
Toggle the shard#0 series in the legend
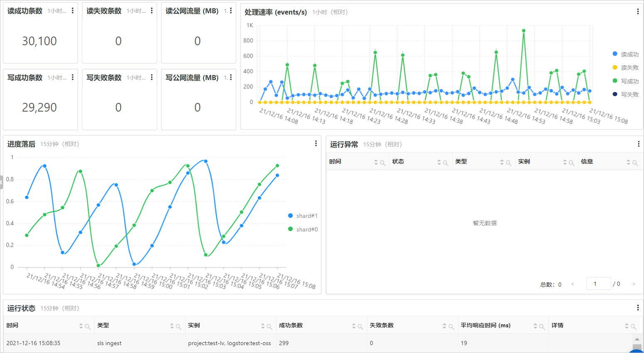pyautogui.click(x=303, y=229)
